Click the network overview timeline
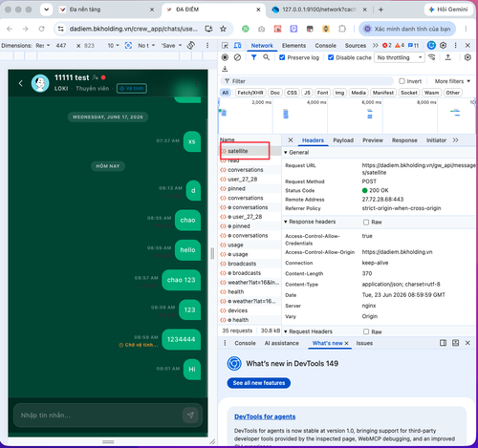478x448 pixels. point(347,116)
